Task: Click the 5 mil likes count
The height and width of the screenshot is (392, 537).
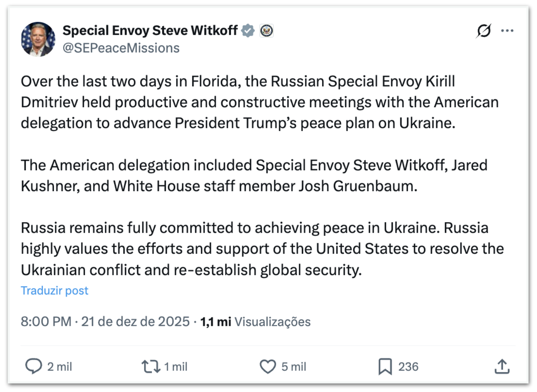Action: (294, 367)
